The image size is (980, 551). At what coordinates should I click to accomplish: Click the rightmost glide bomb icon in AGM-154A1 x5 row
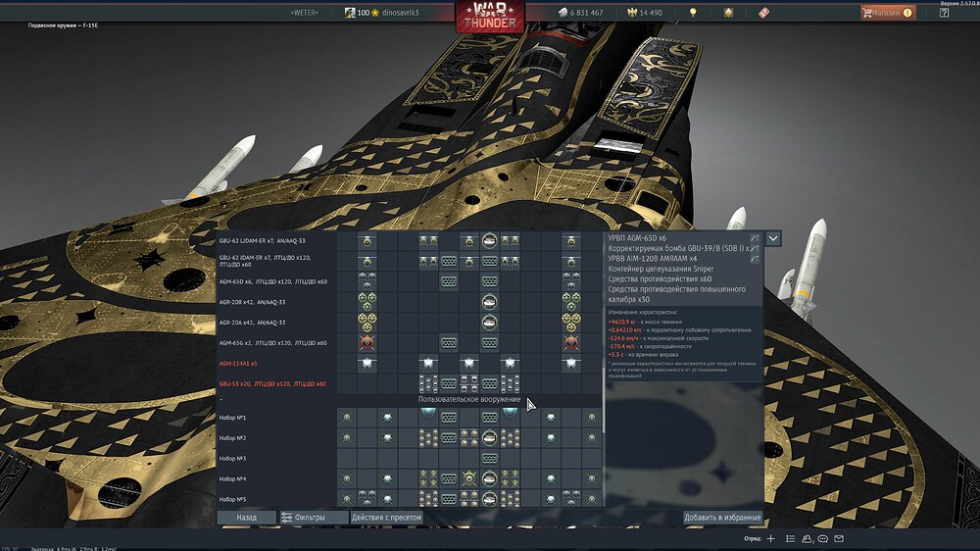pyautogui.click(x=570, y=364)
